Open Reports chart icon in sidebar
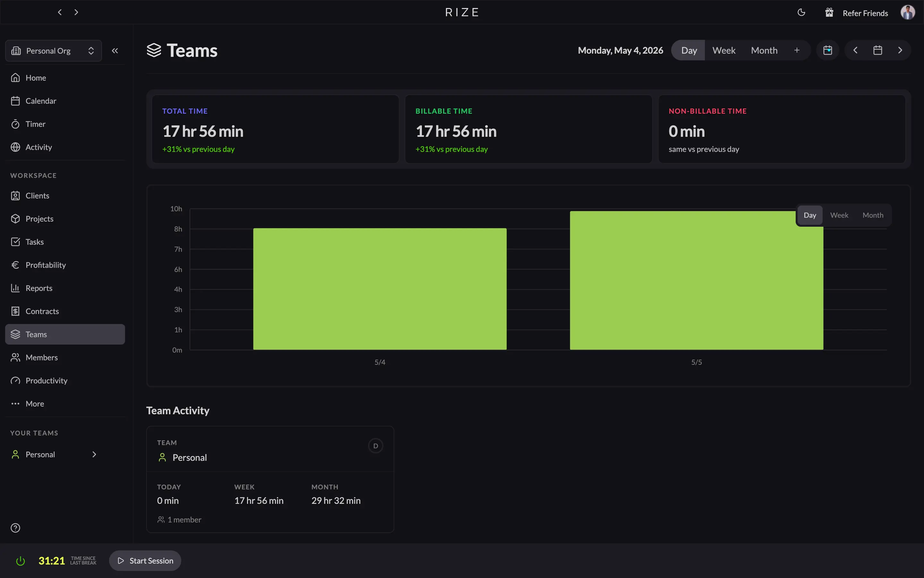Screen dimensions: 924x578 pos(15,288)
